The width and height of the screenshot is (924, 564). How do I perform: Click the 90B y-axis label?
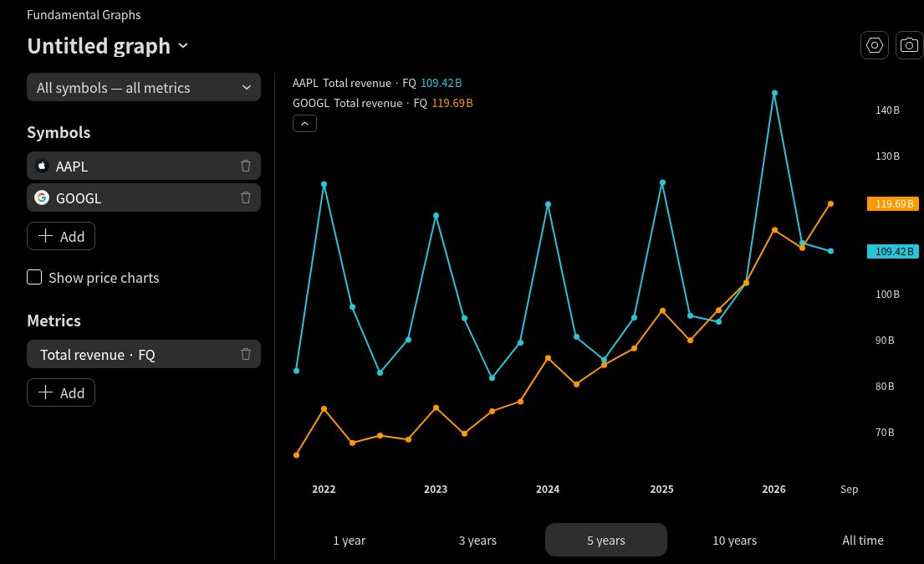pyautogui.click(x=885, y=341)
